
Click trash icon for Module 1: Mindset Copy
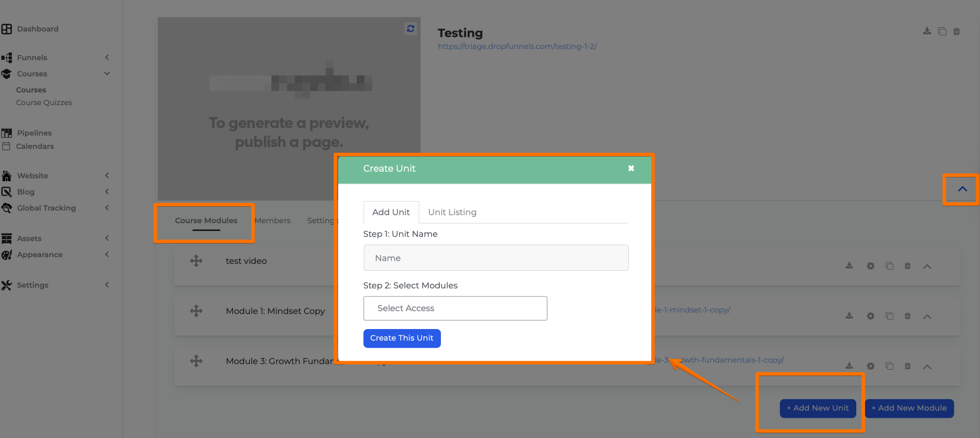pyautogui.click(x=907, y=316)
